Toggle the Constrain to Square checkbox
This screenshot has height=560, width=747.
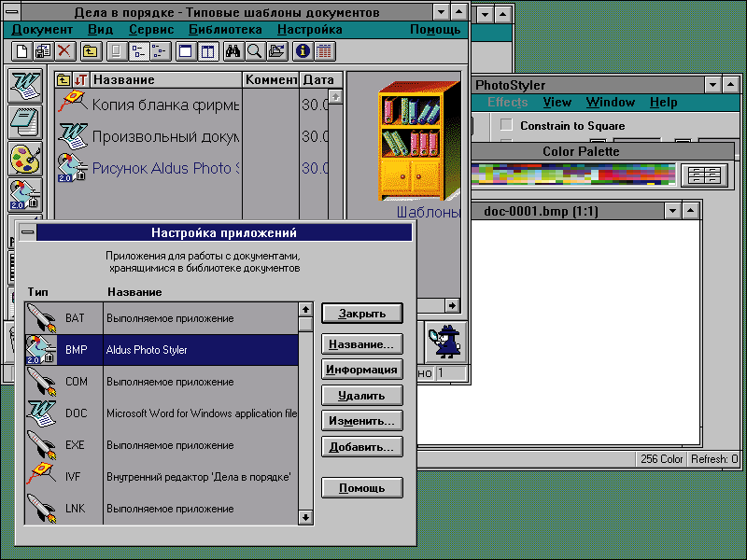point(506,125)
